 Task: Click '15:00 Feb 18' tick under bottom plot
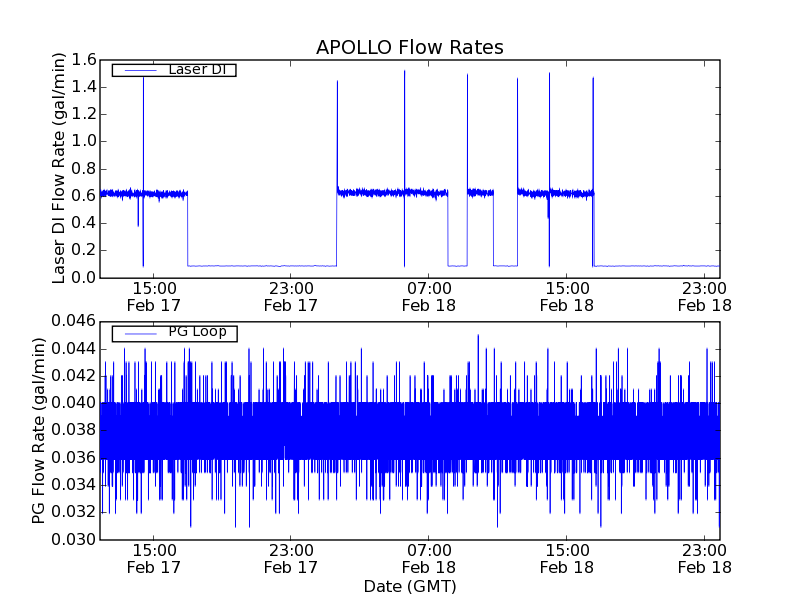pyautogui.click(x=566, y=558)
